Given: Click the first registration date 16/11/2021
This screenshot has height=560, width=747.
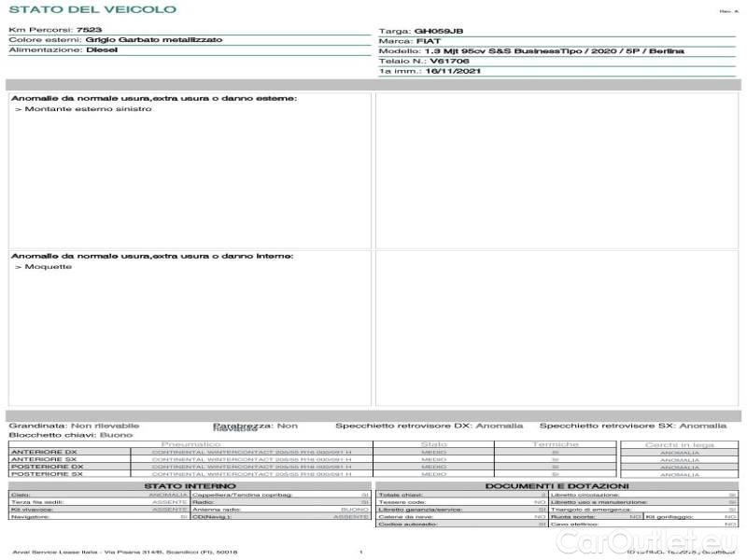Looking at the screenshot, I should pos(453,72).
